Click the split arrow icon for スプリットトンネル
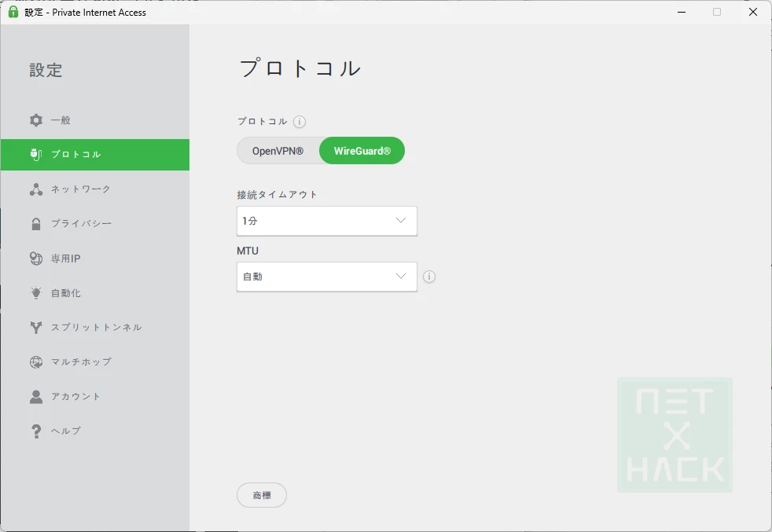The height and width of the screenshot is (532, 772). tap(36, 328)
